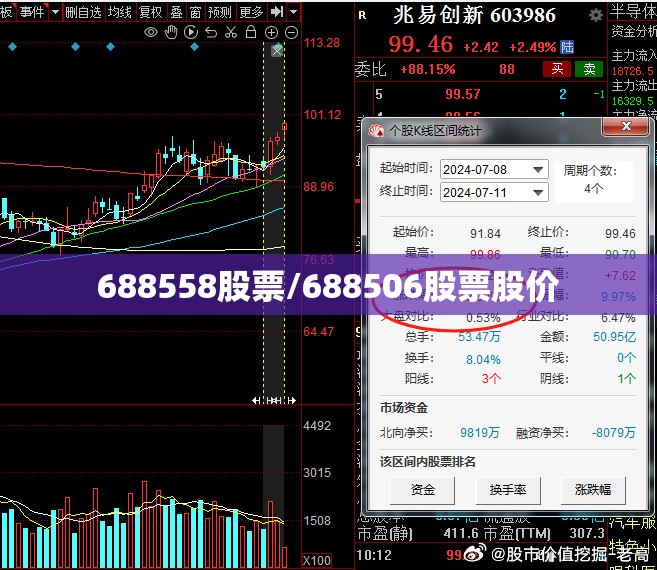657x570 pixels.
Task: Click the 101.12 price axis label
Action: point(323,114)
